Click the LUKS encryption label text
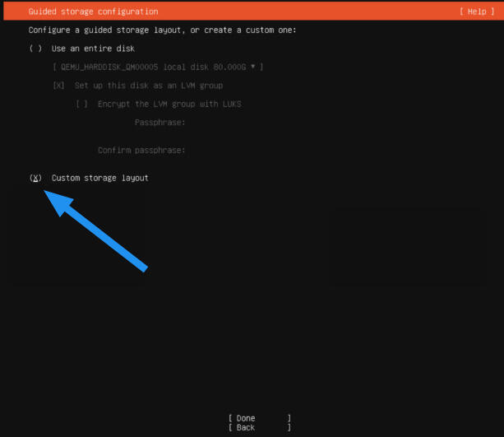The width and height of the screenshot is (504, 437). (x=169, y=105)
